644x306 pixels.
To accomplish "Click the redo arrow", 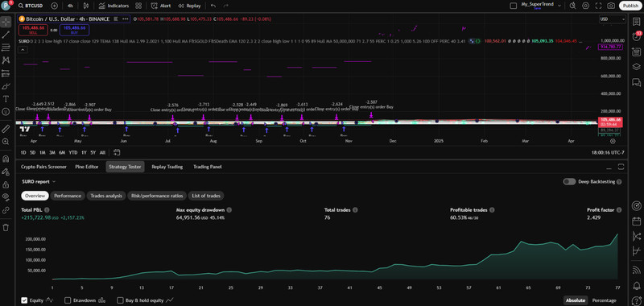I will pyautogui.click(x=225, y=6).
